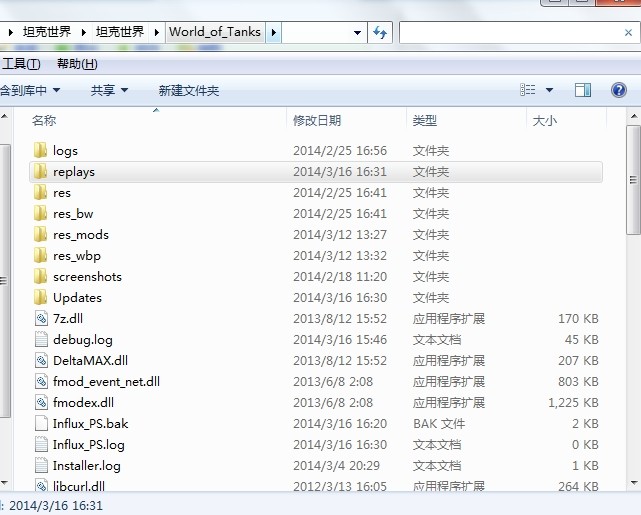Click the navigation pane scroll up arrow

pyautogui.click(x=4, y=116)
